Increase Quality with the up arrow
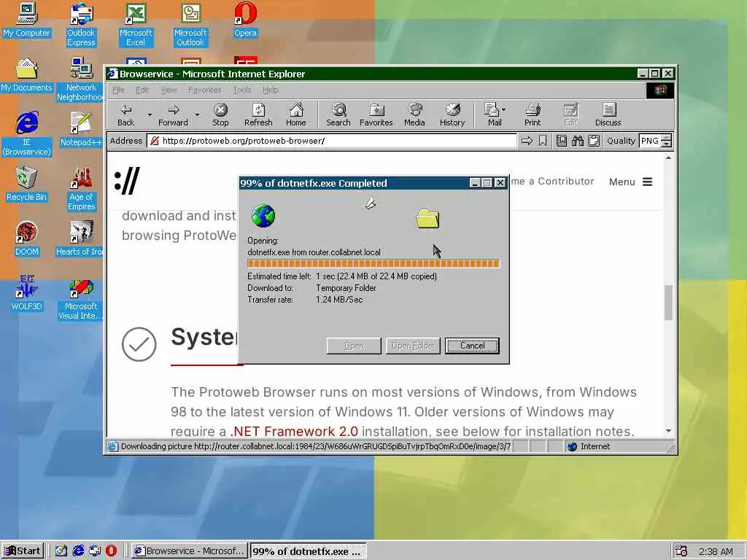Image resolution: width=747 pixels, height=560 pixels. pos(667,138)
